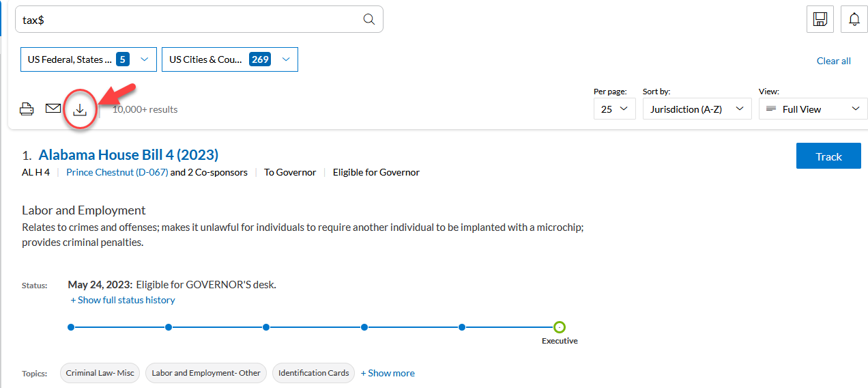Click the Clear all filters link
The height and width of the screenshot is (388, 868).
[833, 61]
